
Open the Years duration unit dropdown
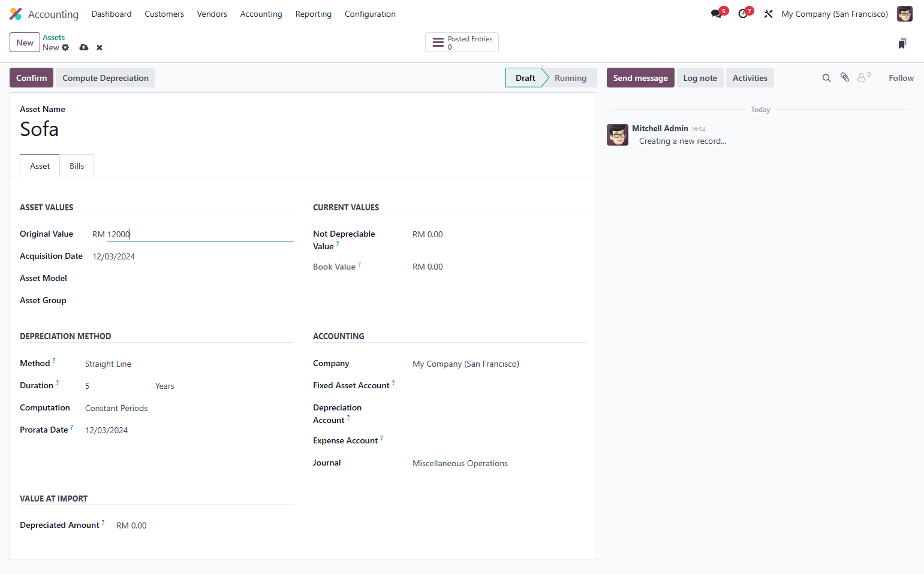point(224,386)
